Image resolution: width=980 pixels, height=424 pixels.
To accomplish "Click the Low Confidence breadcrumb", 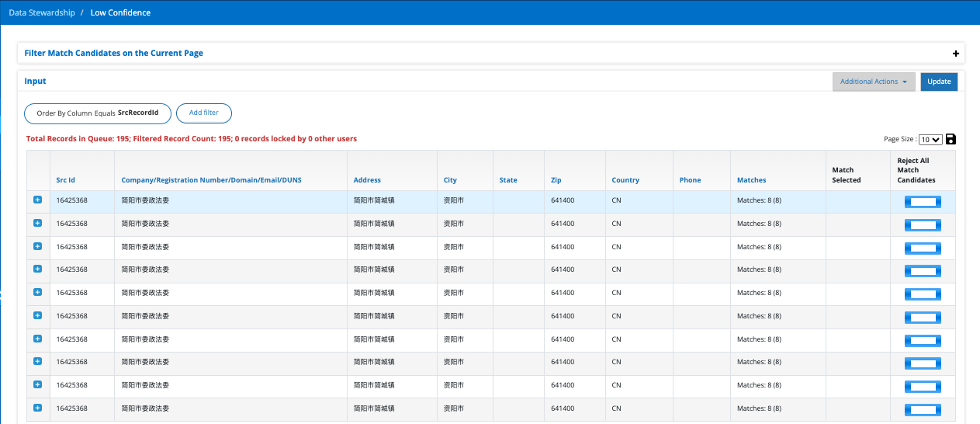I will coord(120,12).
